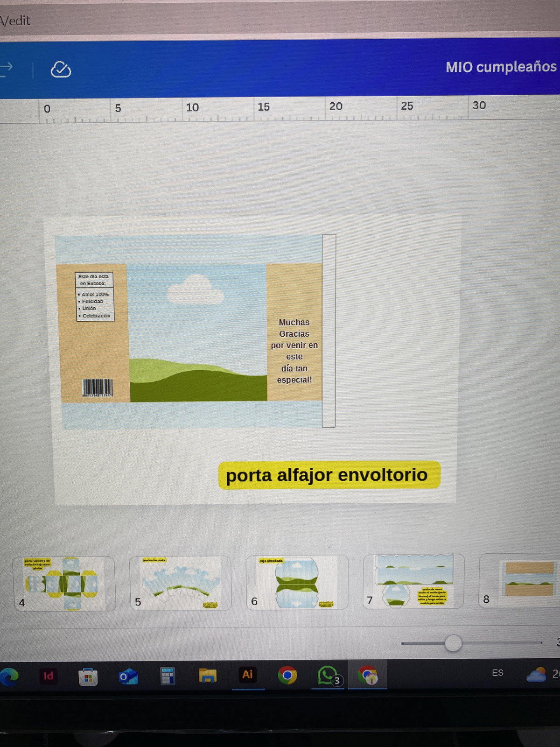Select page 5 thumbnail
Screen dimensions: 560x747
[x=180, y=583]
